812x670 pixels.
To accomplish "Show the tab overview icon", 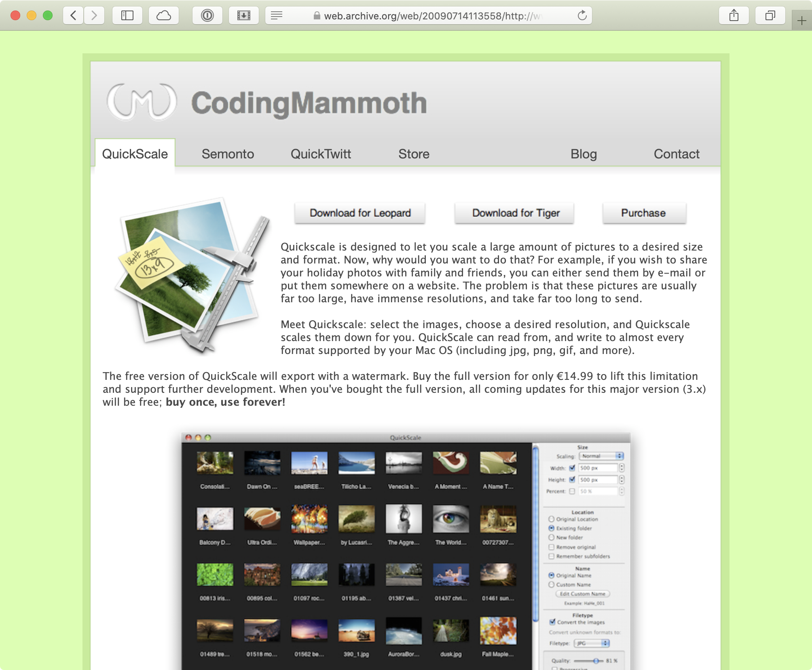I will click(770, 16).
